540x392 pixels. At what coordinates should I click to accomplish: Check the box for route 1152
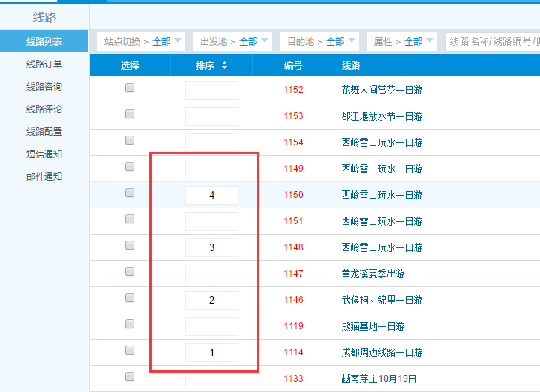pyautogui.click(x=130, y=88)
